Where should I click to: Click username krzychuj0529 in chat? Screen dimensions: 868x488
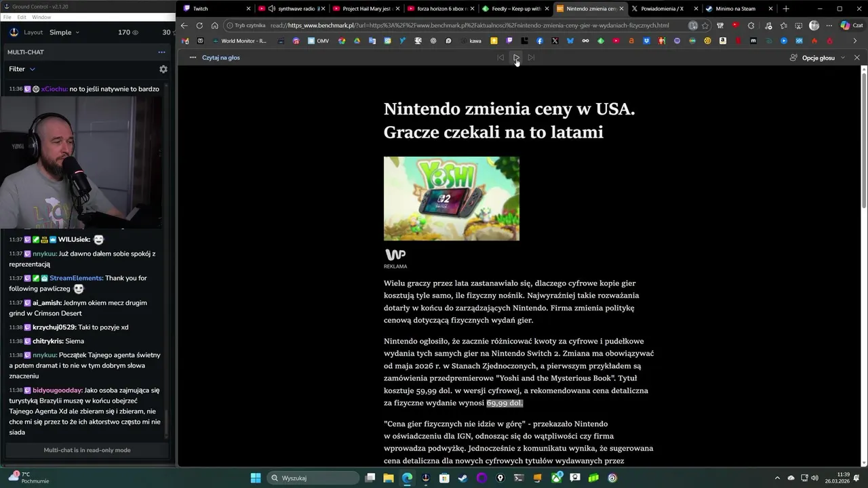[54, 327]
